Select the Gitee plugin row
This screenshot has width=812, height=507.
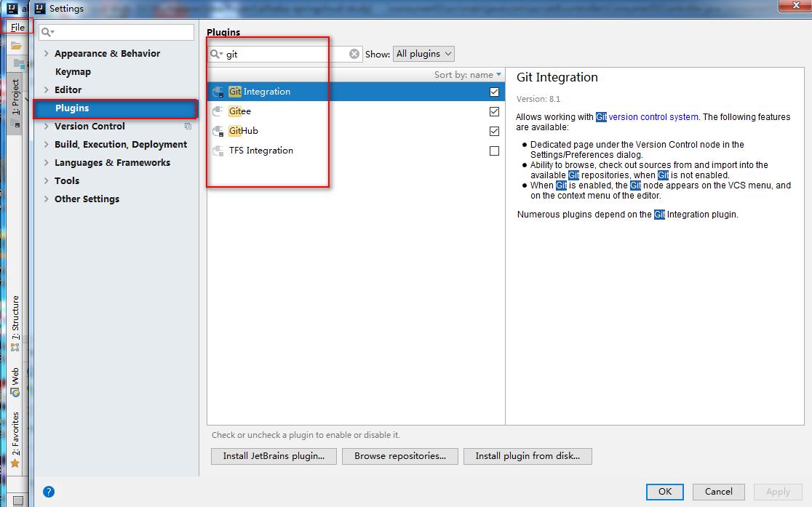tap(356, 111)
